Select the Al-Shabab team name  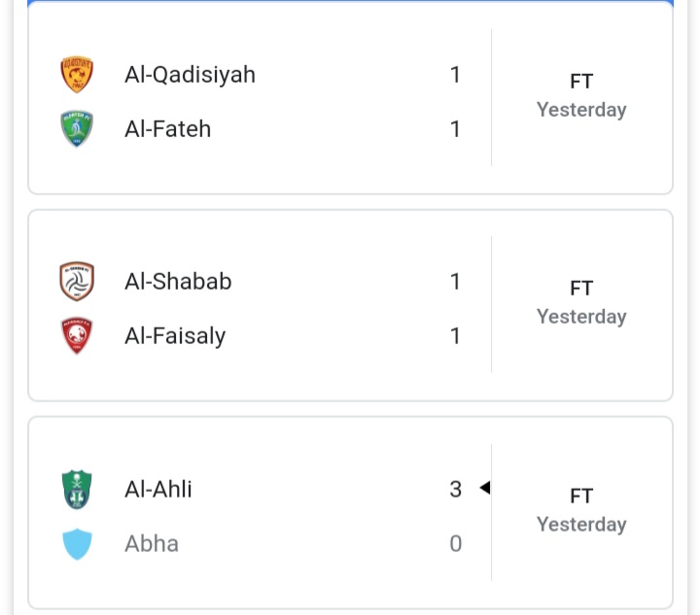coord(178,282)
